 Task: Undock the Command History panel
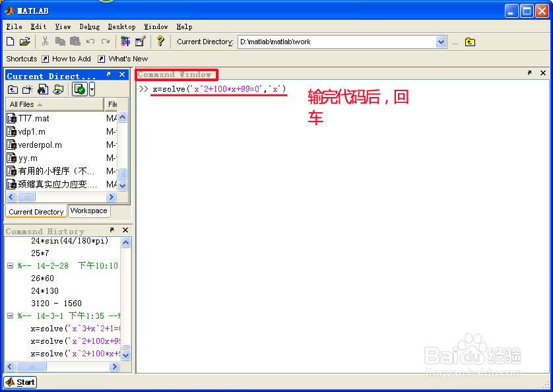112,230
